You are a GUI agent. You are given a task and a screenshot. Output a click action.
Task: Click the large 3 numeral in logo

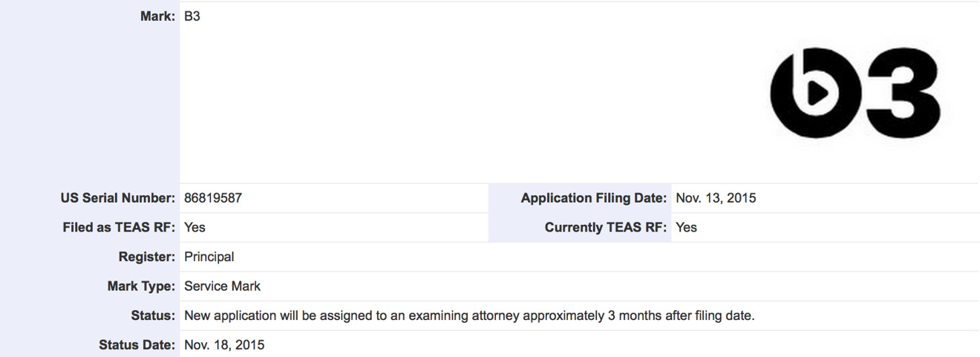tap(904, 93)
